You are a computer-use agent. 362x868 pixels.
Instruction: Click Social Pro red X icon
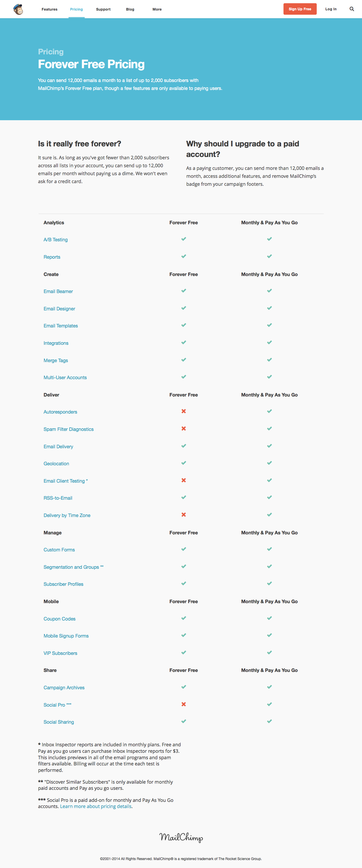tap(184, 704)
